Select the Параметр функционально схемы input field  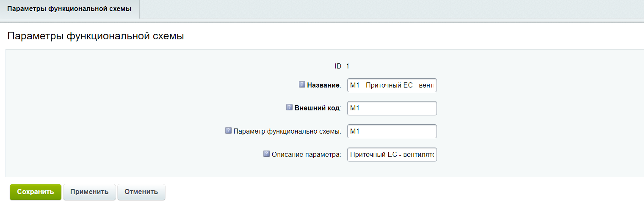click(x=392, y=131)
